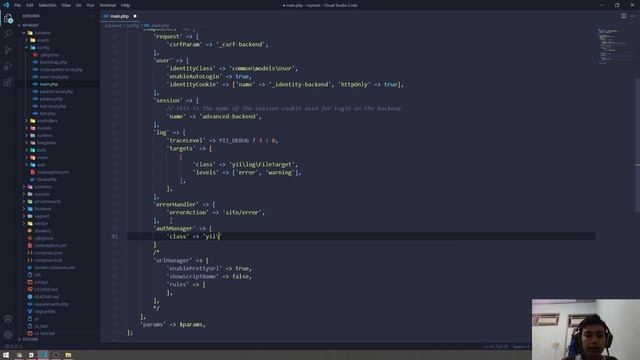The height and width of the screenshot is (360, 640).
Task: Click the webcam overlay thumbnail
Action: tap(586, 329)
